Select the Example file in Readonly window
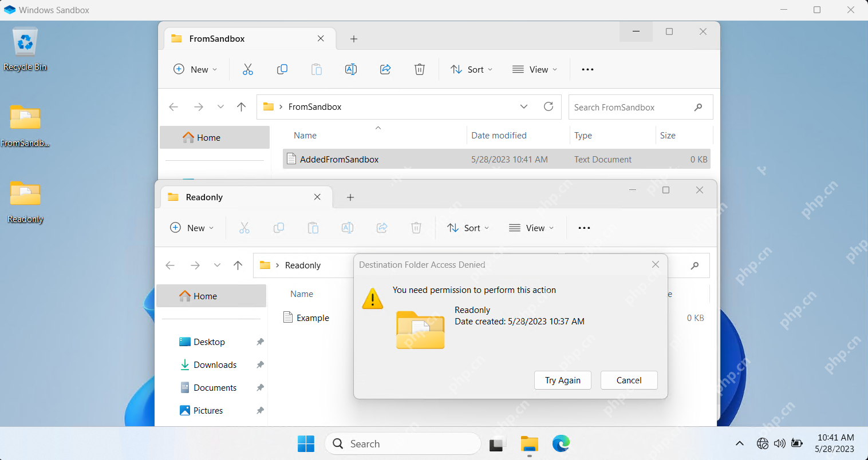The height and width of the screenshot is (460, 868). (x=307, y=318)
